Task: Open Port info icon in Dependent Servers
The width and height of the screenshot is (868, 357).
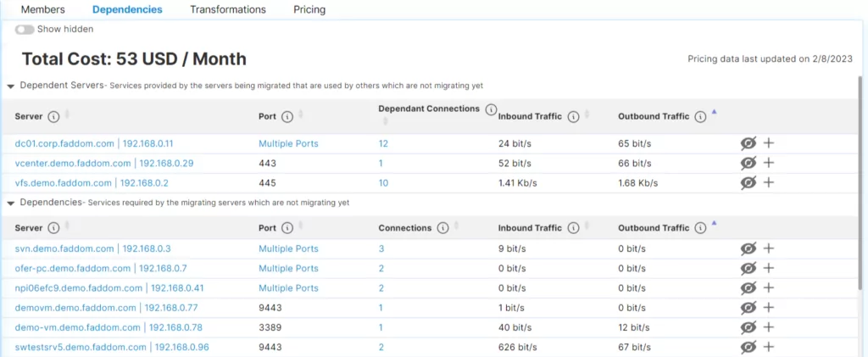Action: click(287, 117)
